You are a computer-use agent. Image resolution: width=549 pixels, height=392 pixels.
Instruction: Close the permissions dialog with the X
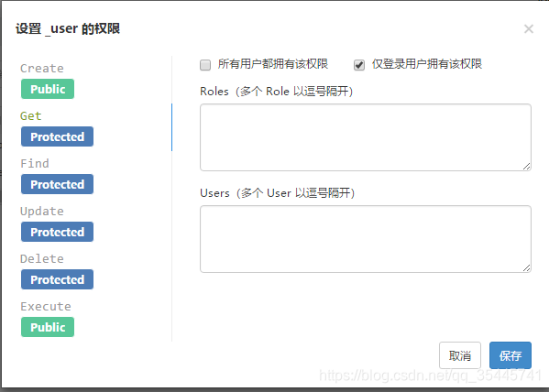tap(528, 28)
